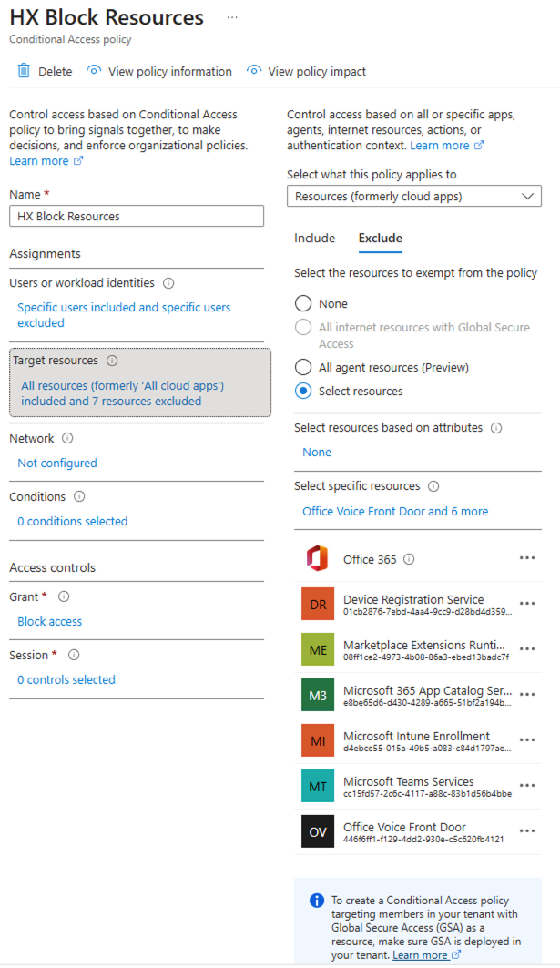Click Not configured under Network
The height and width of the screenshot is (968, 560).
(x=57, y=463)
